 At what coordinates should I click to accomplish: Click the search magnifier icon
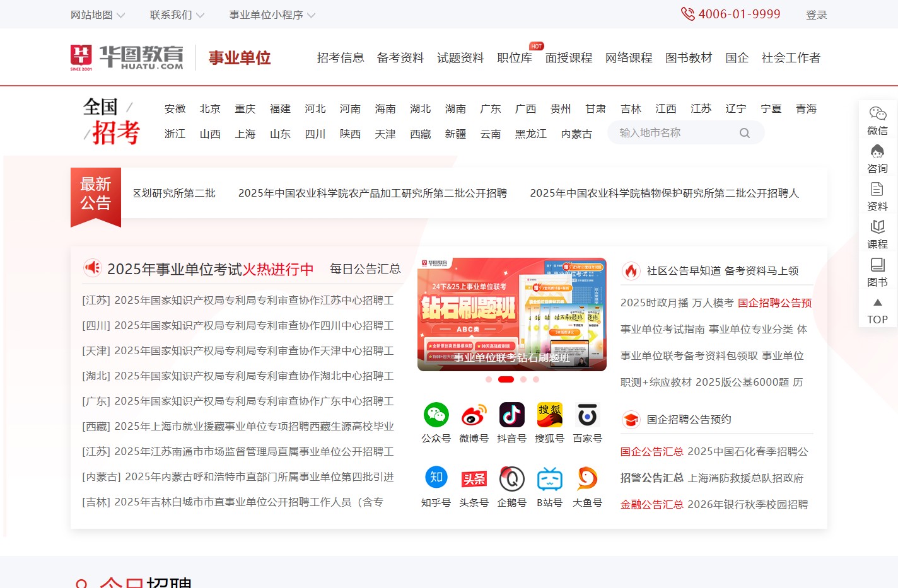(x=745, y=133)
